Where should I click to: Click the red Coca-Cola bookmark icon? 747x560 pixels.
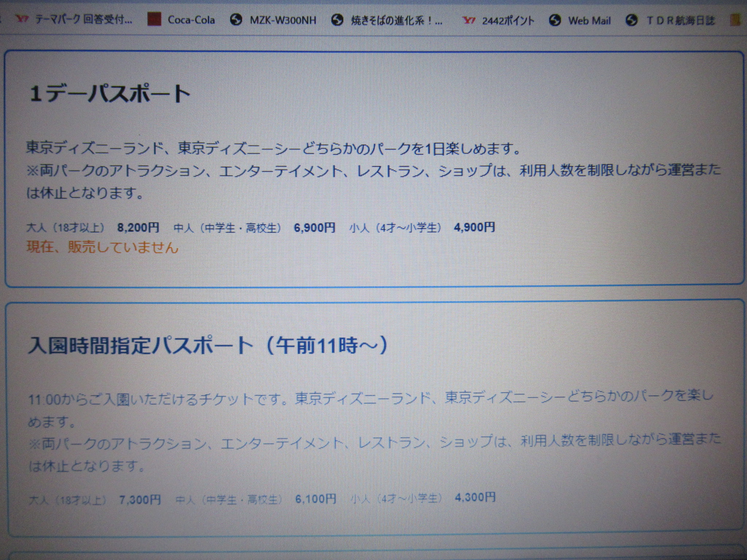tap(154, 20)
